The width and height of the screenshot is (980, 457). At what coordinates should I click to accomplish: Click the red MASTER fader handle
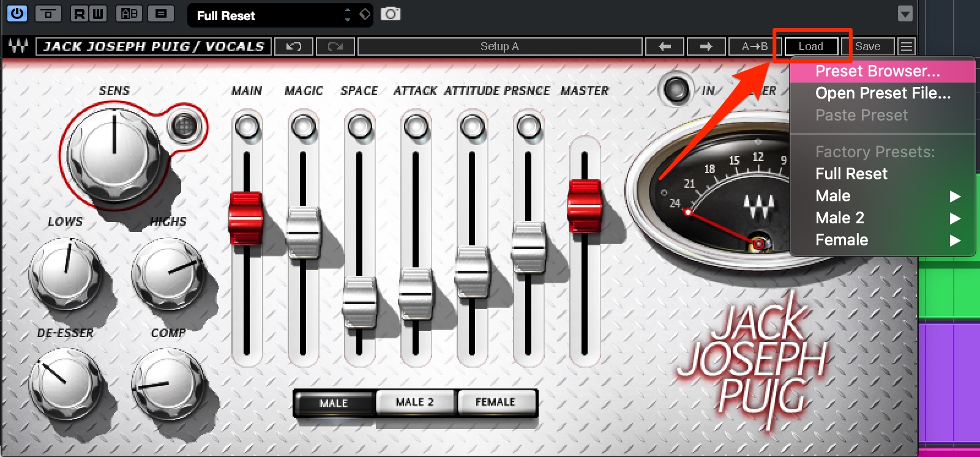point(585,206)
